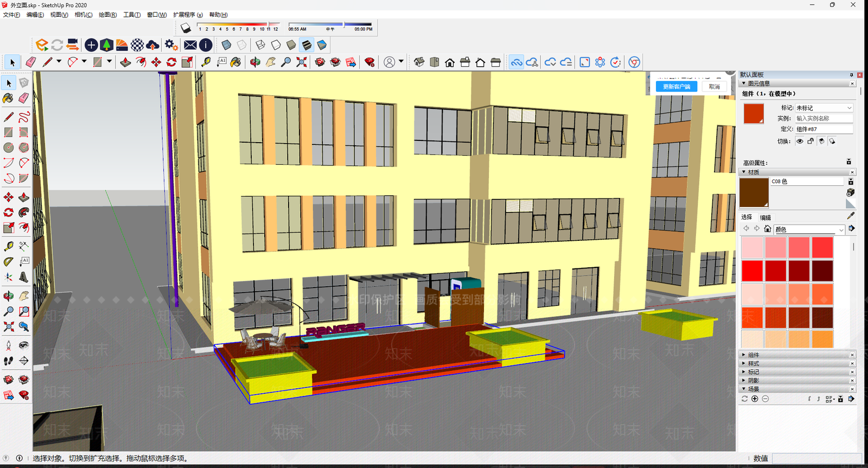Open the 文件(F) menu
Viewport: 868px width, 468px height.
[11, 15]
